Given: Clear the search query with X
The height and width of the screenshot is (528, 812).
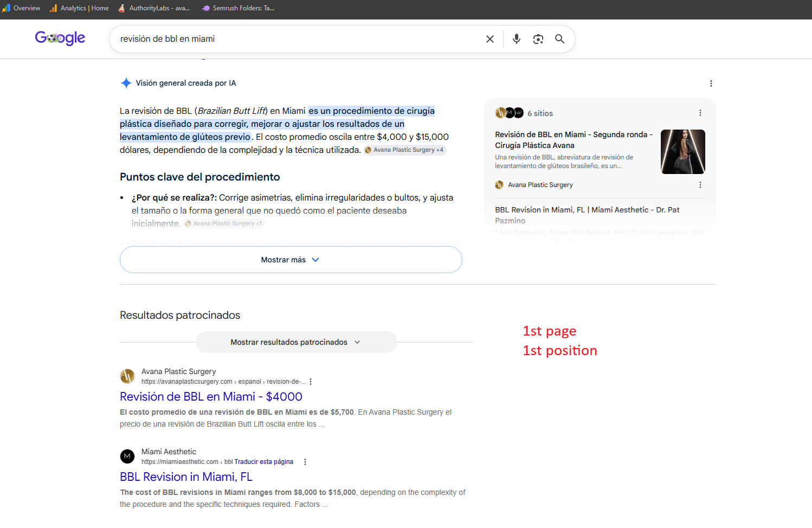Looking at the screenshot, I should click(490, 39).
